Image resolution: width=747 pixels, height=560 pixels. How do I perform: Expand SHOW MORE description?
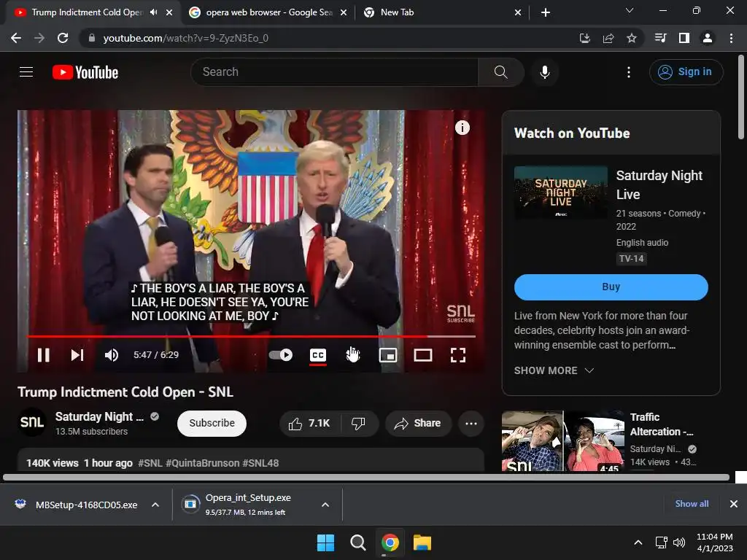click(554, 370)
